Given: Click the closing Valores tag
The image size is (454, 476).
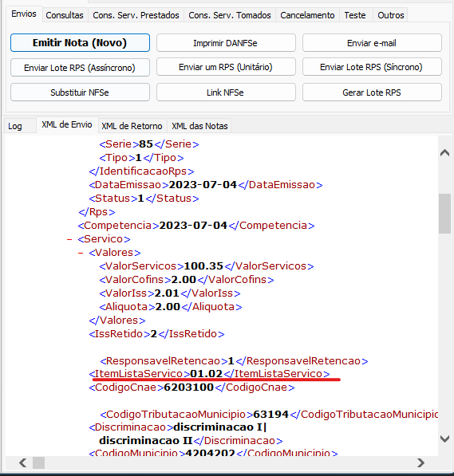Looking at the screenshot, I should 117,321.
